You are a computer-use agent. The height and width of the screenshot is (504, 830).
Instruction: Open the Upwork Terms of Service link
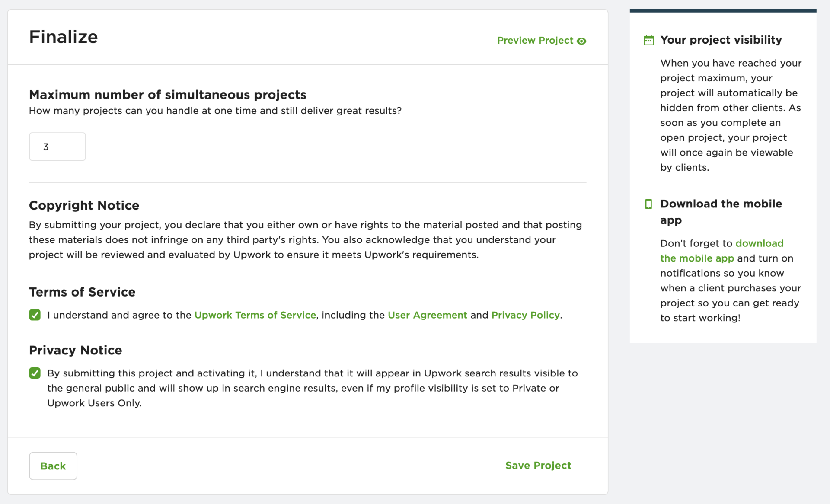pyautogui.click(x=255, y=315)
